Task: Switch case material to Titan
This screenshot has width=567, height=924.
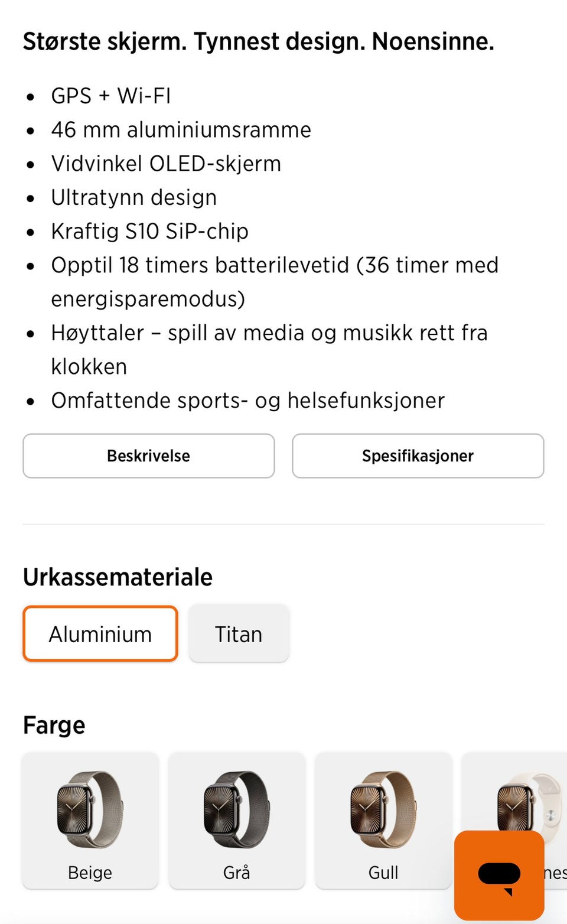Action: click(x=239, y=634)
